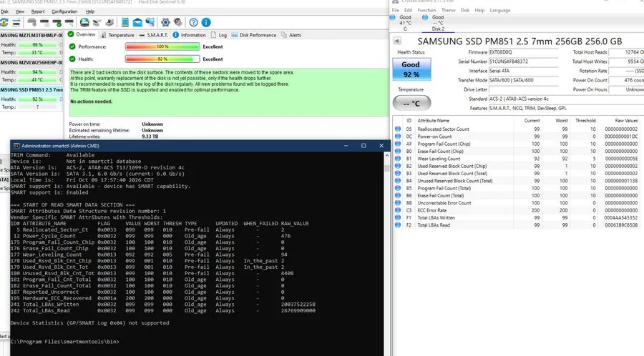Screen dimensions: 644x356
Task: Click the Health 92 % progress bar
Action: pos(162,59)
